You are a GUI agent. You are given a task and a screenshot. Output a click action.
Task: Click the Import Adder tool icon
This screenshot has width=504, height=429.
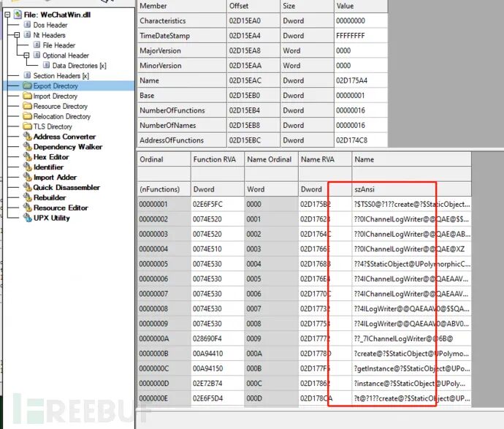pos(28,177)
